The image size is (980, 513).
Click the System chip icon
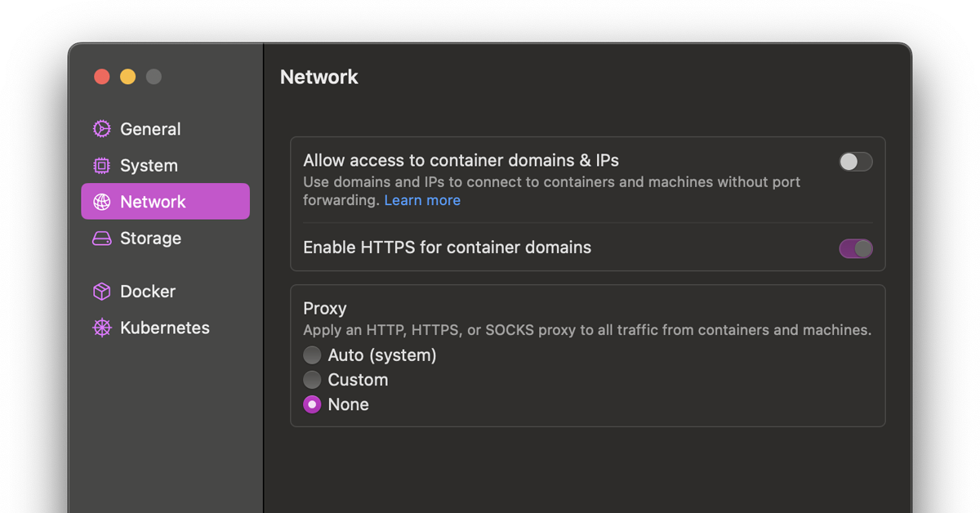click(x=102, y=166)
